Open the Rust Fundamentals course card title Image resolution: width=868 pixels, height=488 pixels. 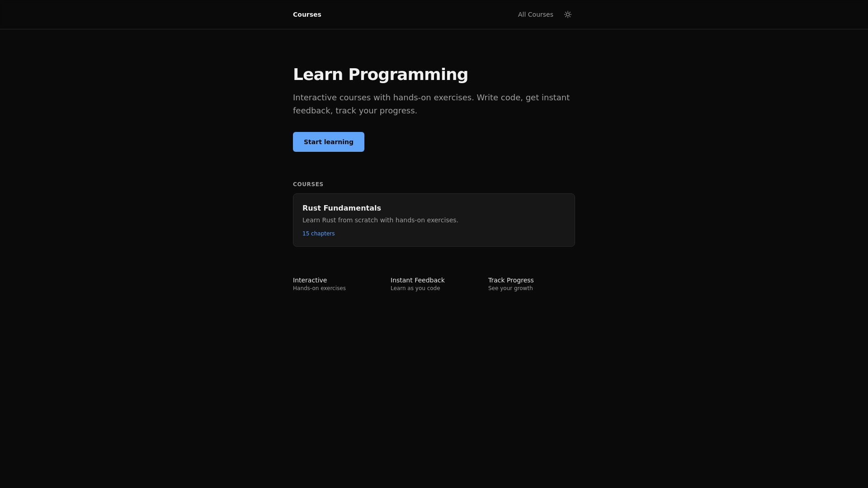342,208
